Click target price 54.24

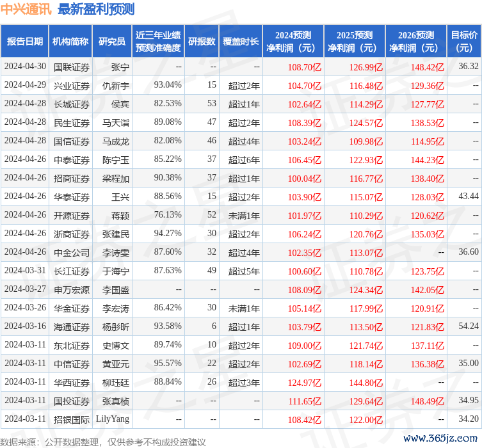[x=469, y=326]
